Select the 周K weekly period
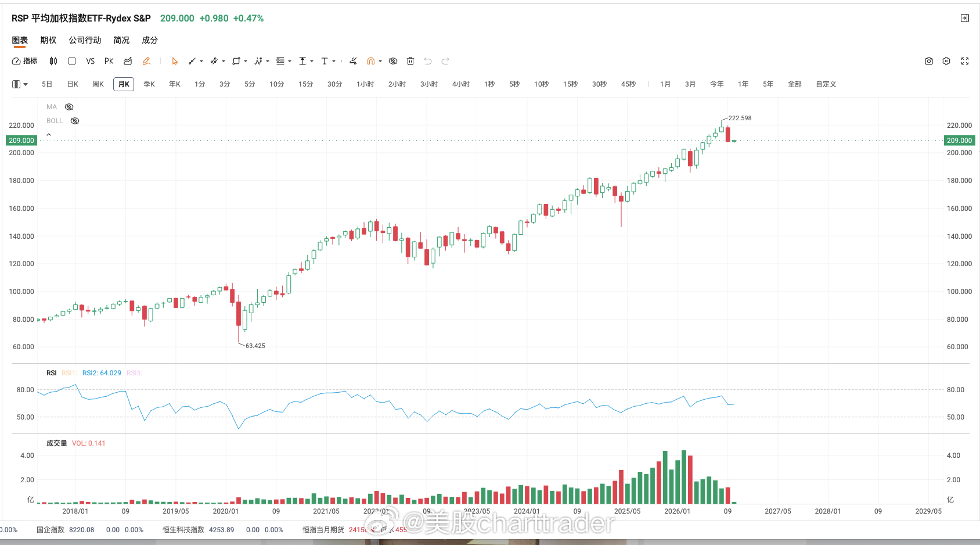Image resolution: width=980 pixels, height=545 pixels. point(98,84)
